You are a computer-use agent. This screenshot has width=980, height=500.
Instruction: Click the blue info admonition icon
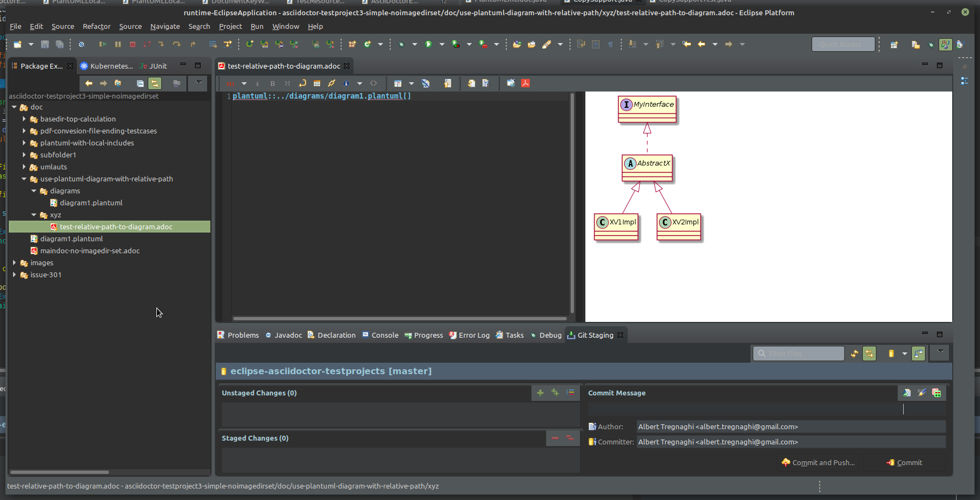(x=346, y=83)
